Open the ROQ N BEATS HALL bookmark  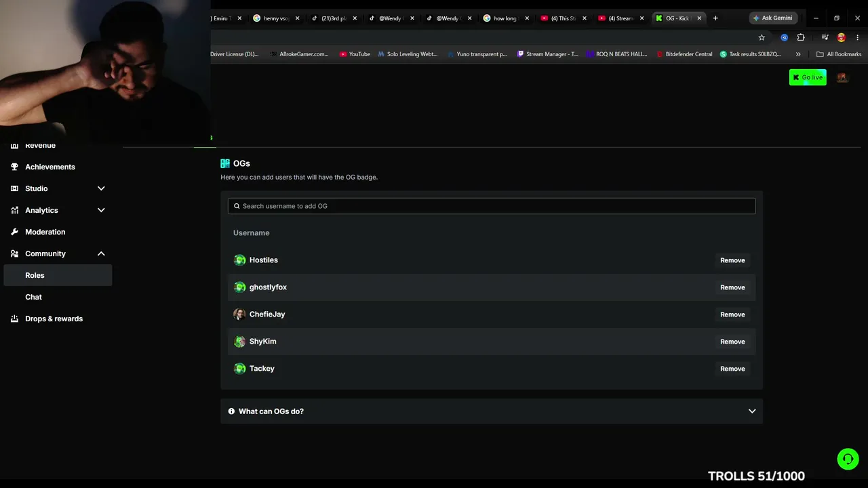[617, 54]
